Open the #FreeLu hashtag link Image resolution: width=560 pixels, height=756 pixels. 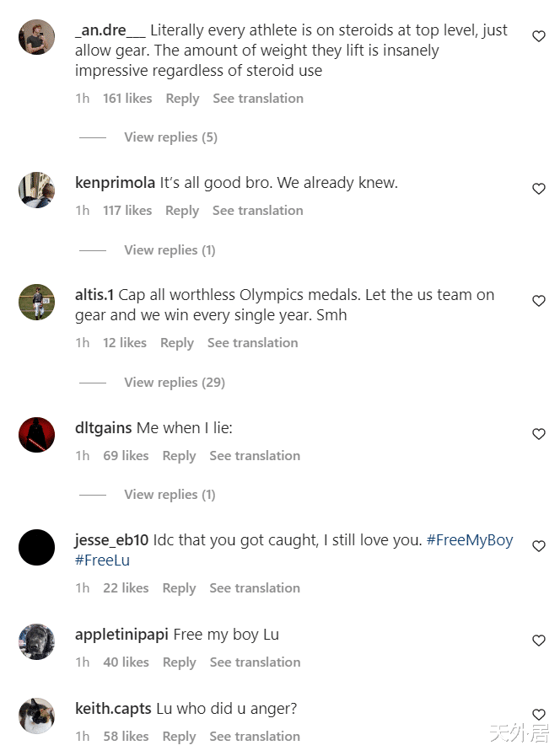(x=102, y=560)
